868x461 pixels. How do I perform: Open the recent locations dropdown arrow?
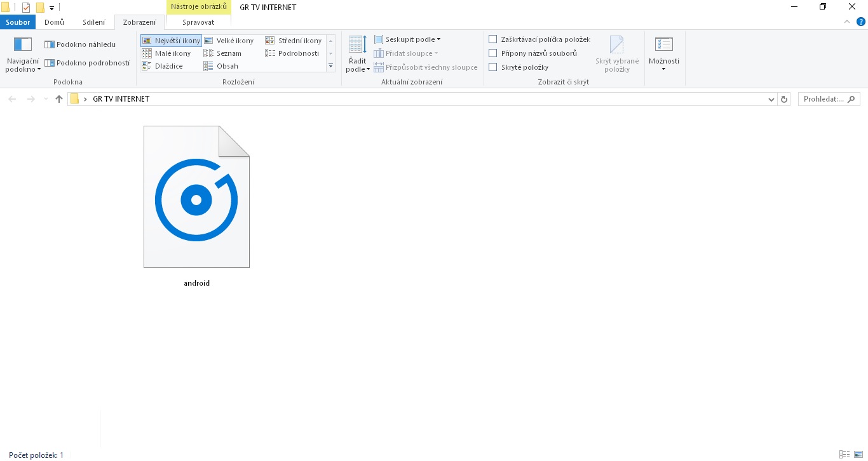tap(46, 99)
